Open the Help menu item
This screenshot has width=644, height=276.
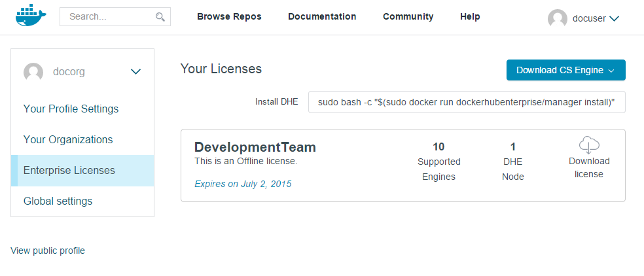tap(470, 16)
